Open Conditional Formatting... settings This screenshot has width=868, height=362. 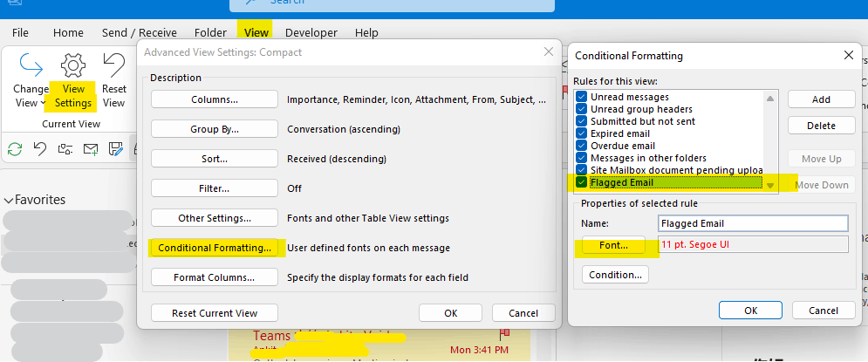[215, 248]
